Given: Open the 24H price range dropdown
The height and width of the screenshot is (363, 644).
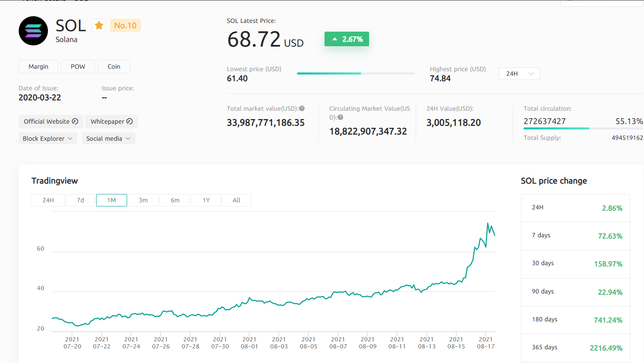Looking at the screenshot, I should pos(519,74).
